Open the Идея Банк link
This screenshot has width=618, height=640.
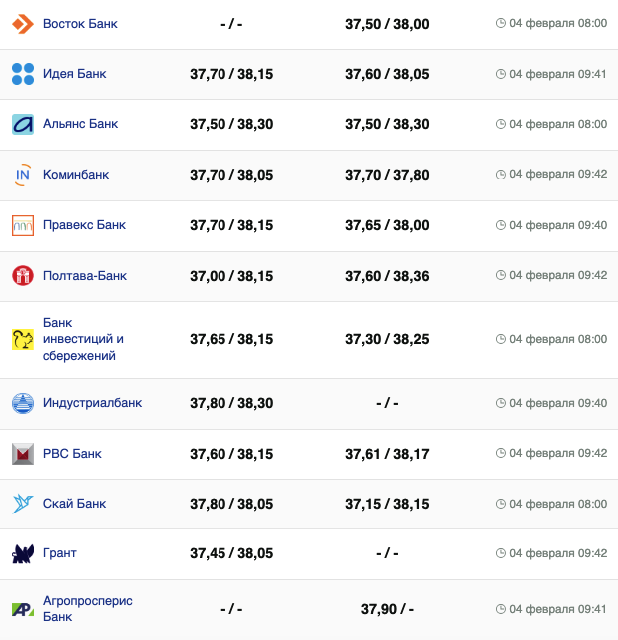click(x=74, y=74)
